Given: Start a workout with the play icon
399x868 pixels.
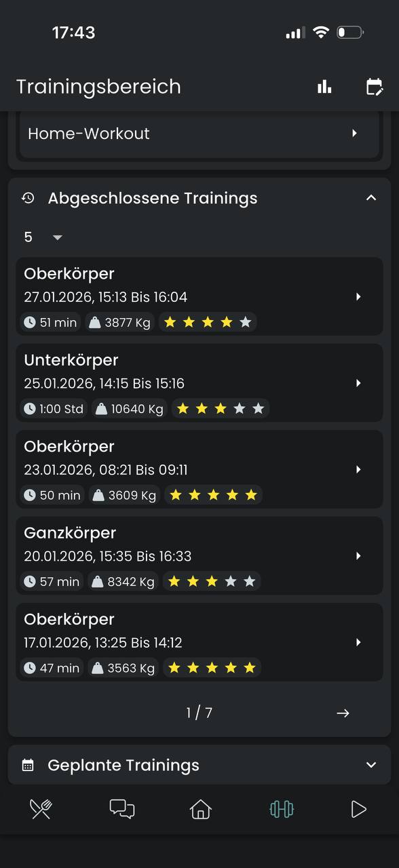Looking at the screenshot, I should tap(359, 809).
